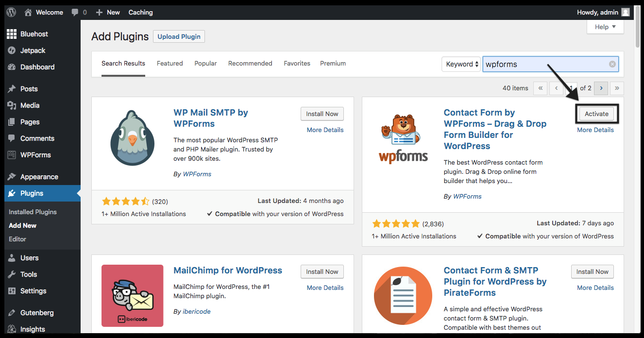Click the Bluehost grid icon
The height and width of the screenshot is (338, 644).
[12, 34]
